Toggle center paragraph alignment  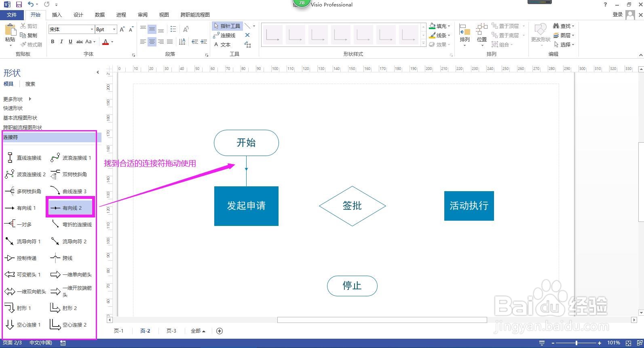152,42
